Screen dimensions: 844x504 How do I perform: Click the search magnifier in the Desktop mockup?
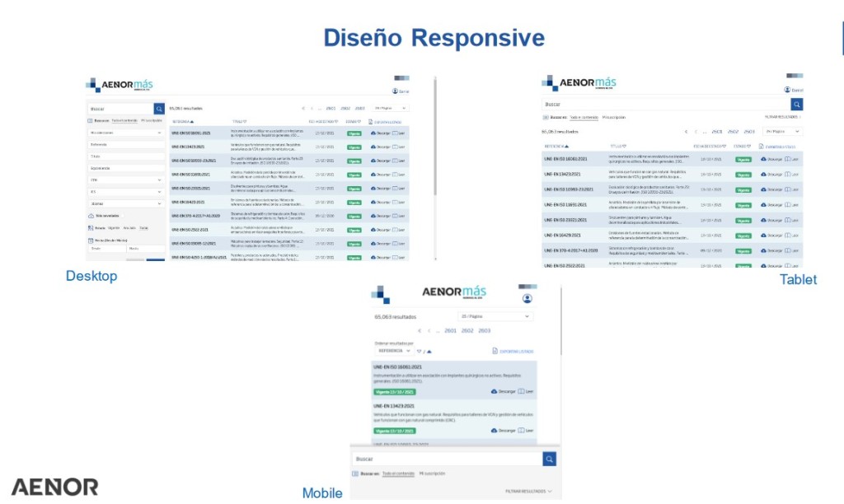tap(159, 108)
